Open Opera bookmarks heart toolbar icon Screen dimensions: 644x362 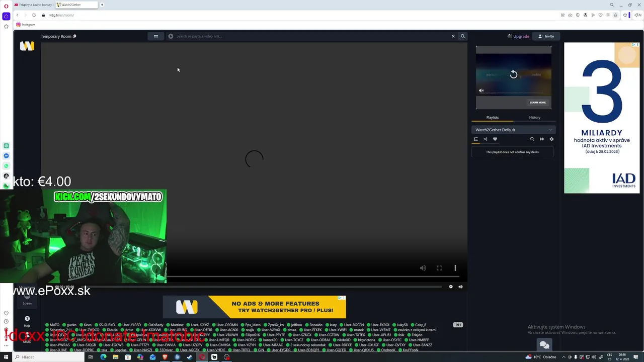tap(600, 15)
